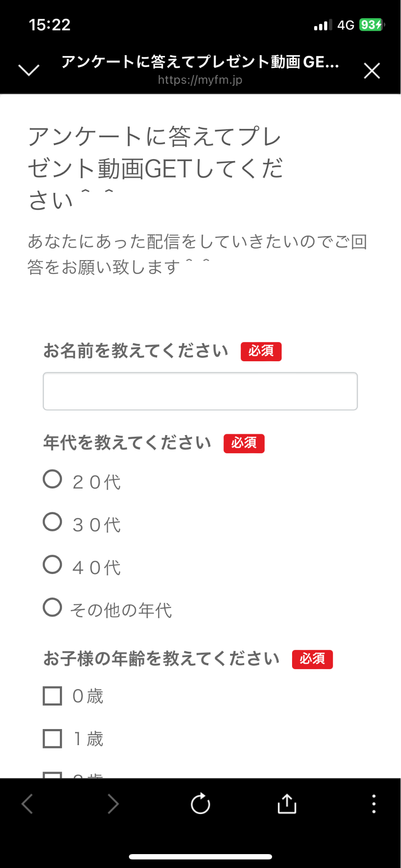This screenshot has width=401, height=868.
Task: Tap the browser back arrow
Action: click(27, 804)
